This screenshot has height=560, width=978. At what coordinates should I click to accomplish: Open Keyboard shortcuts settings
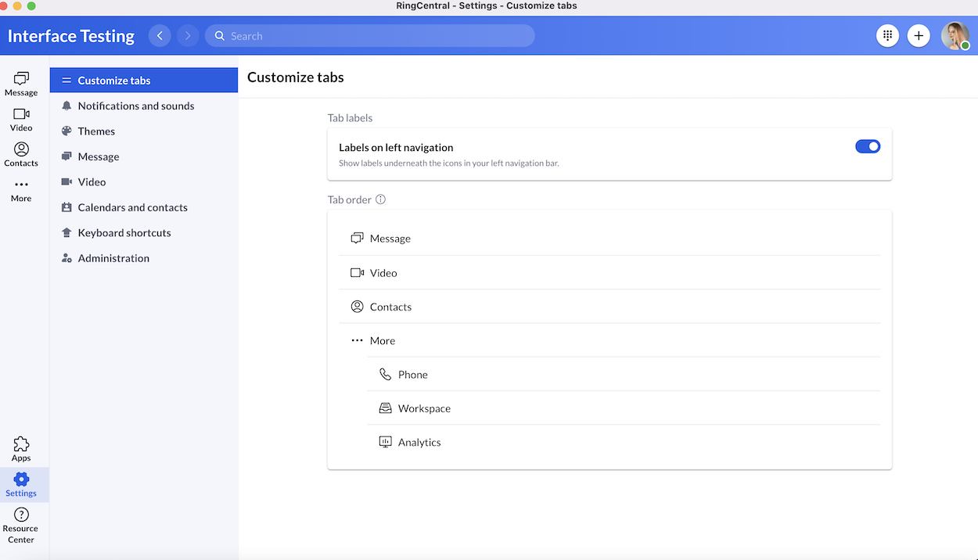coord(144,233)
